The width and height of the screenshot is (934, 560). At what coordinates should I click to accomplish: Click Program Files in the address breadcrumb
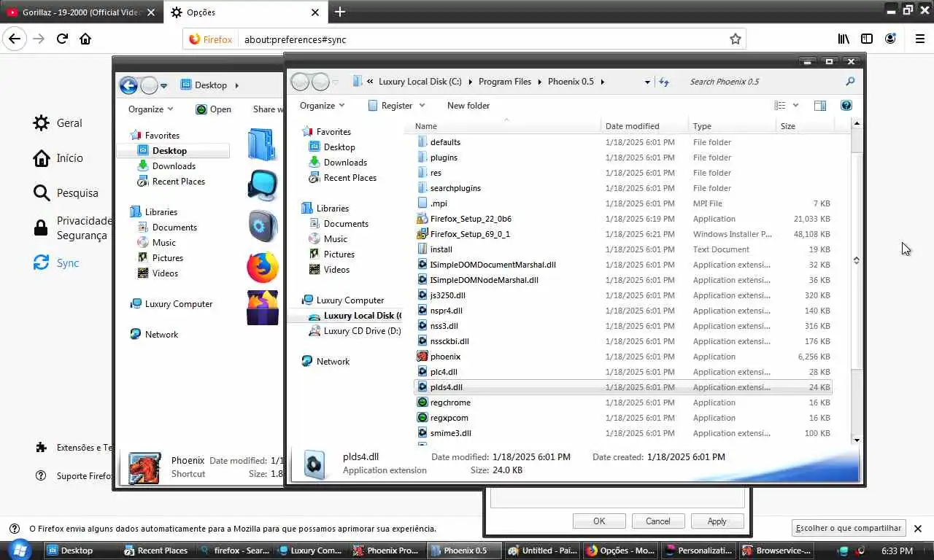point(505,82)
